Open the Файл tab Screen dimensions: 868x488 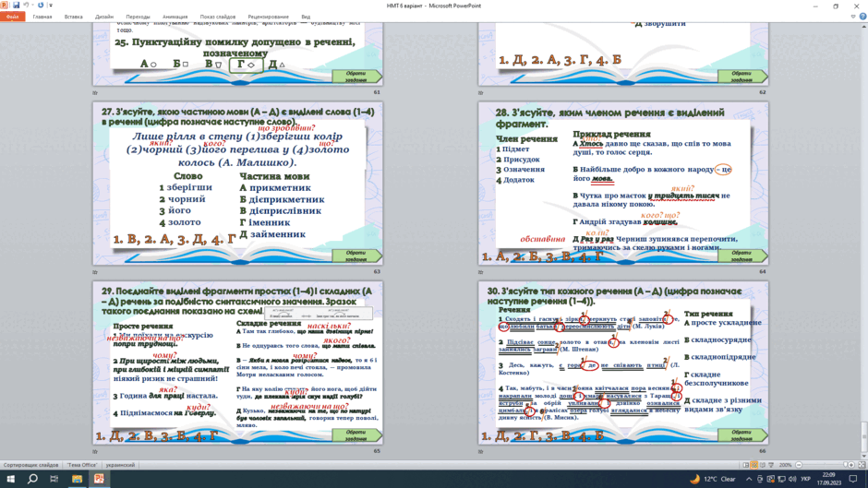(12, 17)
